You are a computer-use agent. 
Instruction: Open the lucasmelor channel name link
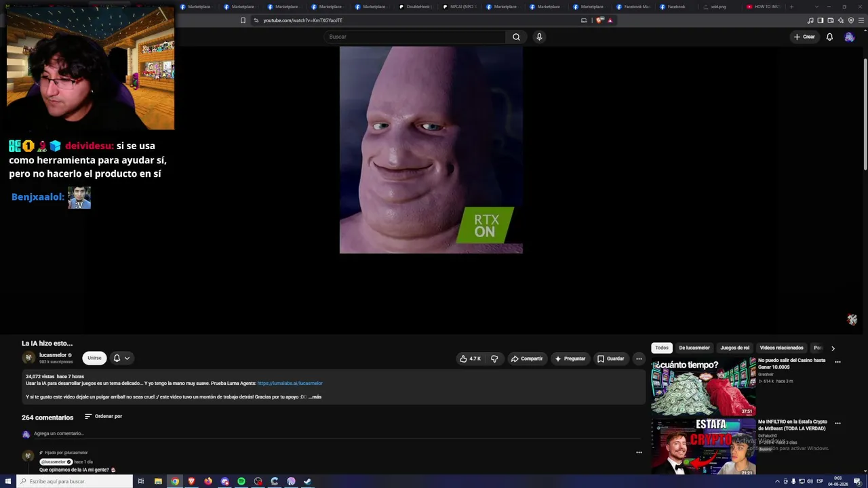coord(53,355)
